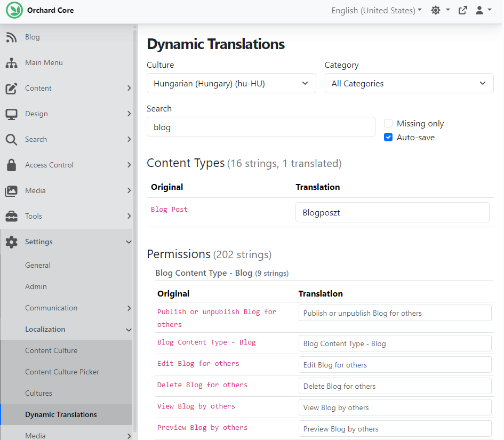Click translation field for Publish or unpublish Blog
Viewport: 504px width, 440px height.
(x=395, y=313)
